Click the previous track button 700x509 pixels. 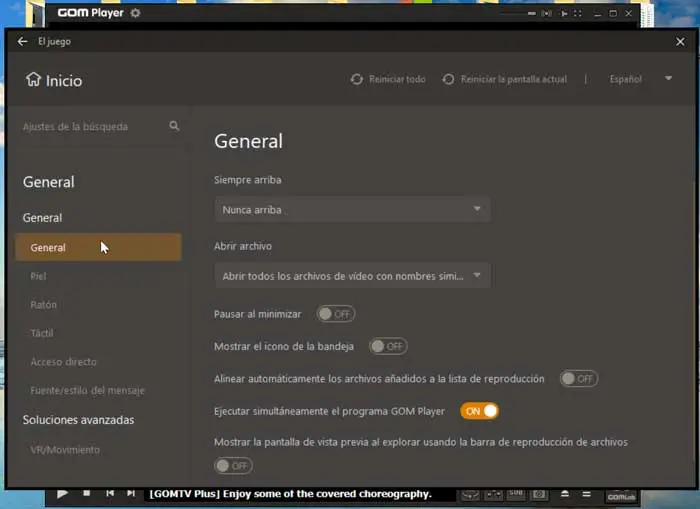tap(110, 493)
